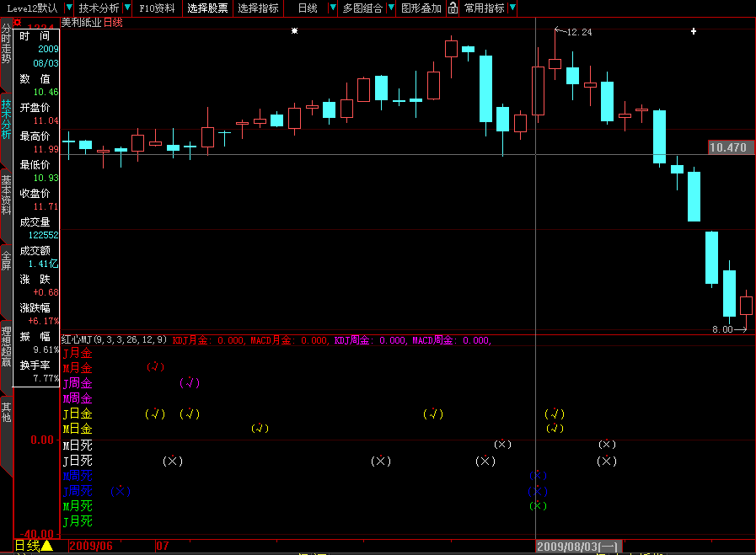Click the MACD周金: 0.000 indicator value
Viewport: 756px width, 555px height.
coord(450,340)
